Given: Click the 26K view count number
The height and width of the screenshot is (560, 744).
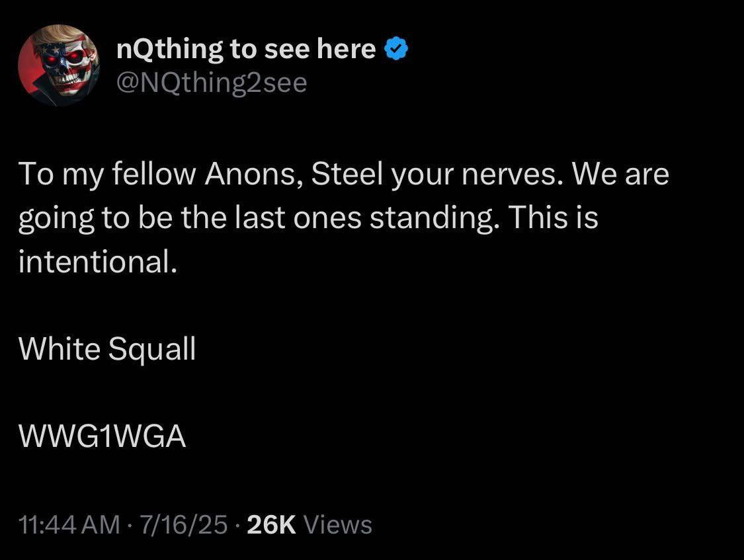Looking at the screenshot, I should [x=270, y=525].
